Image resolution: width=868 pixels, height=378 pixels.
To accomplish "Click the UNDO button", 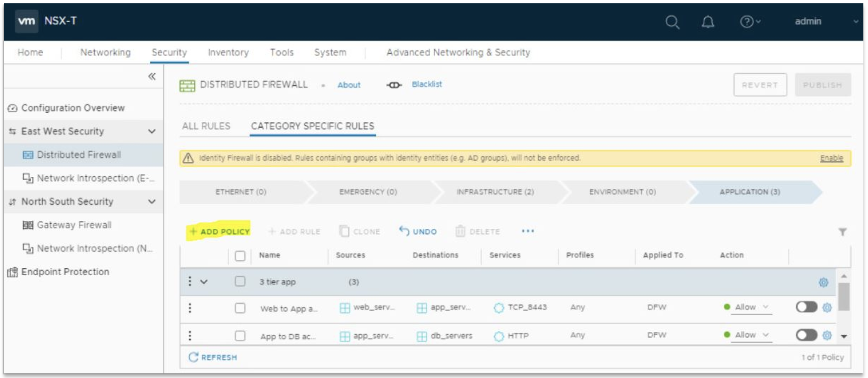I will pos(418,231).
